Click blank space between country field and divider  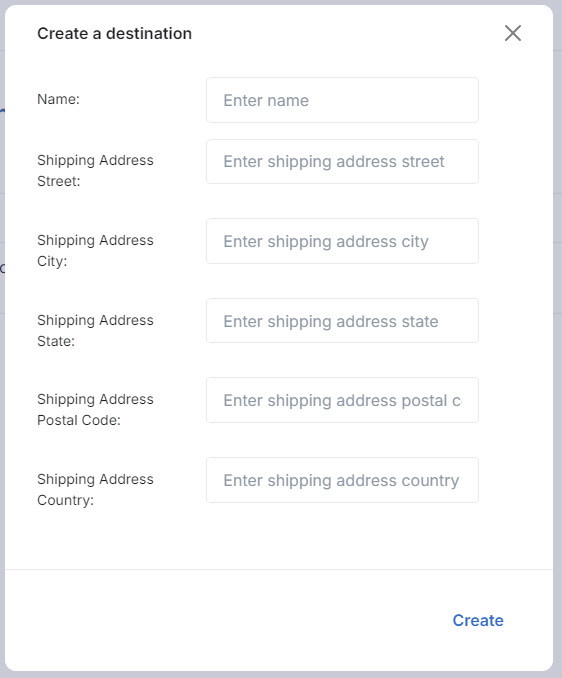279,538
